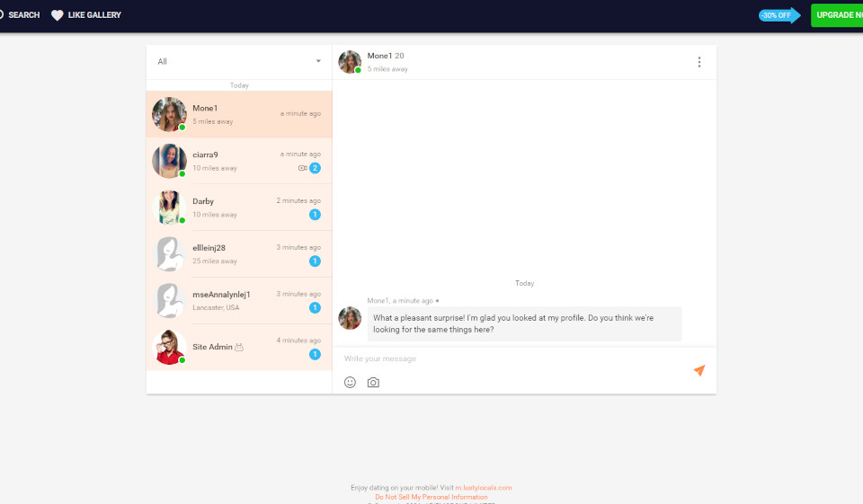Click inside the Write your message field
Screen dimensions: 863x504
pyautogui.click(x=512, y=358)
